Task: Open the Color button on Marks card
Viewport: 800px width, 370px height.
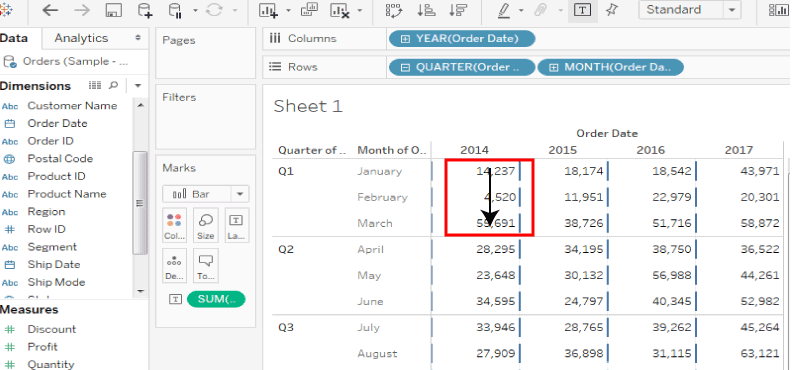Action: pos(174,225)
